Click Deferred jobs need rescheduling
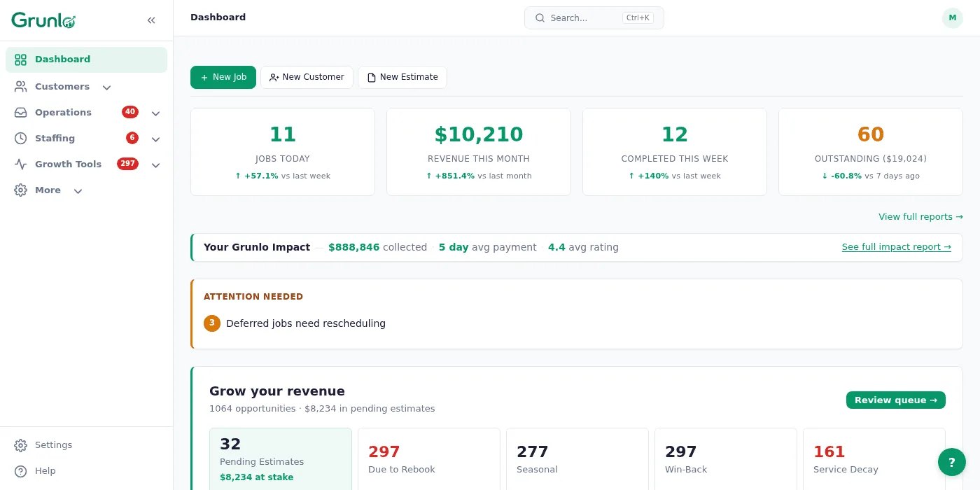Viewport: 980px width, 490px height. 306,323
